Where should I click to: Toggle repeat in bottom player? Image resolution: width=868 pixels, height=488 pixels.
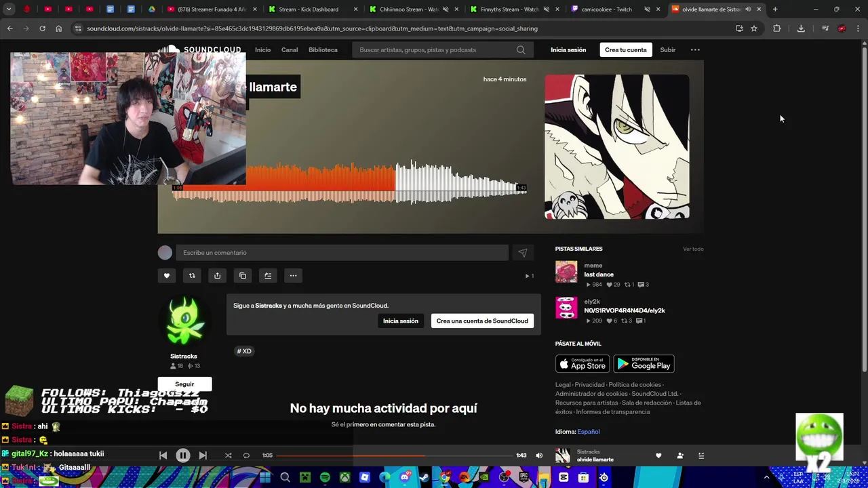tap(246, 455)
